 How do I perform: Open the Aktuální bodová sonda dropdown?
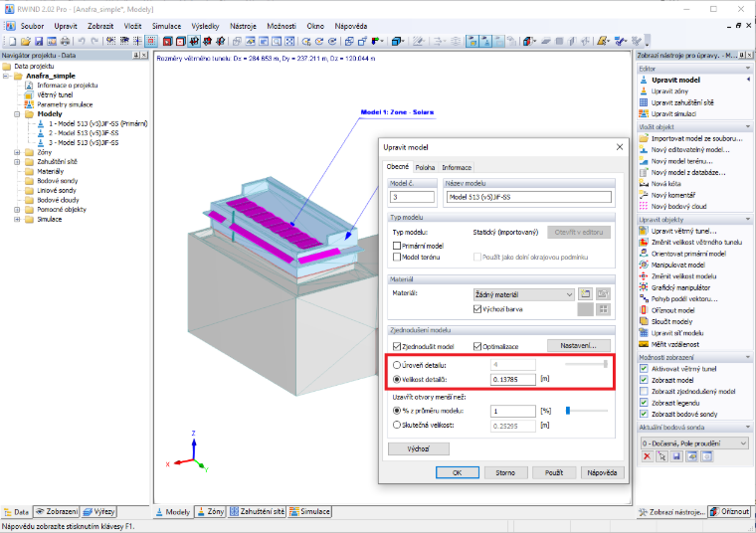coord(694,443)
